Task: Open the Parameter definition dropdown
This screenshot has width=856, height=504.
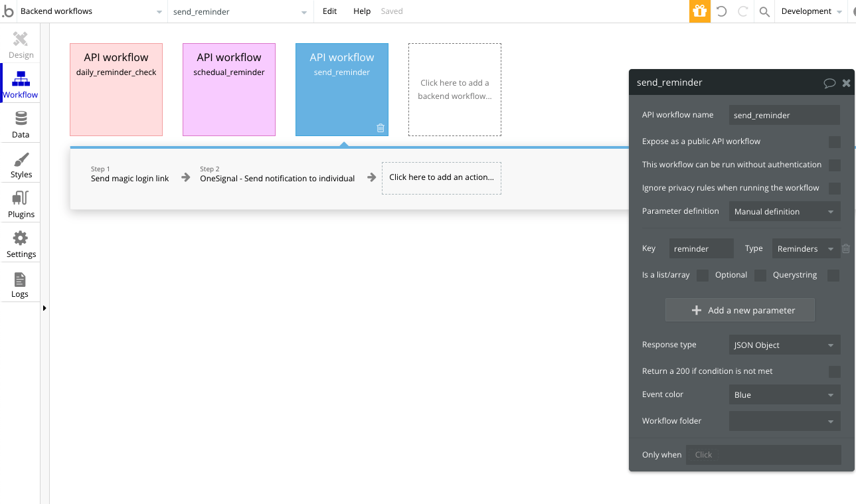Action: pos(784,212)
